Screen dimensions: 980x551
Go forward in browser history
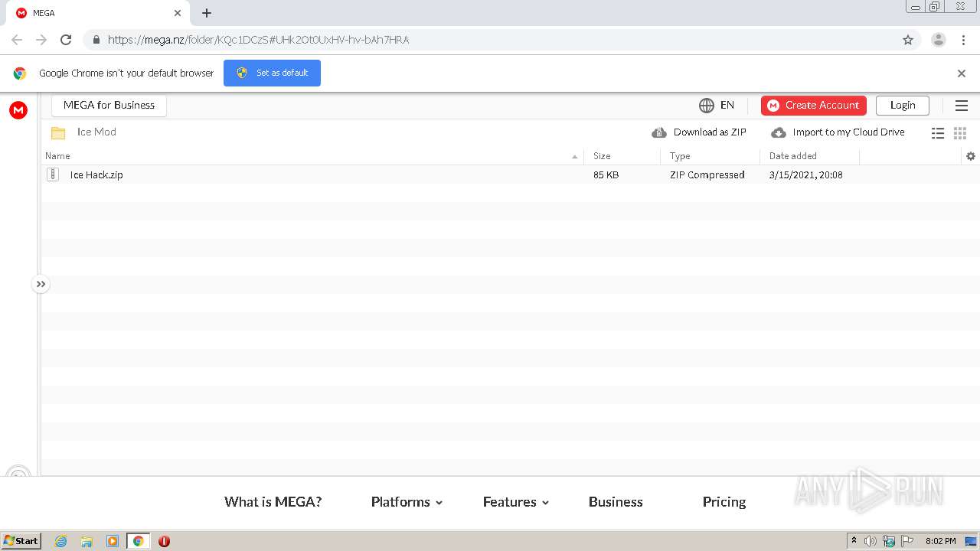pos(41,40)
